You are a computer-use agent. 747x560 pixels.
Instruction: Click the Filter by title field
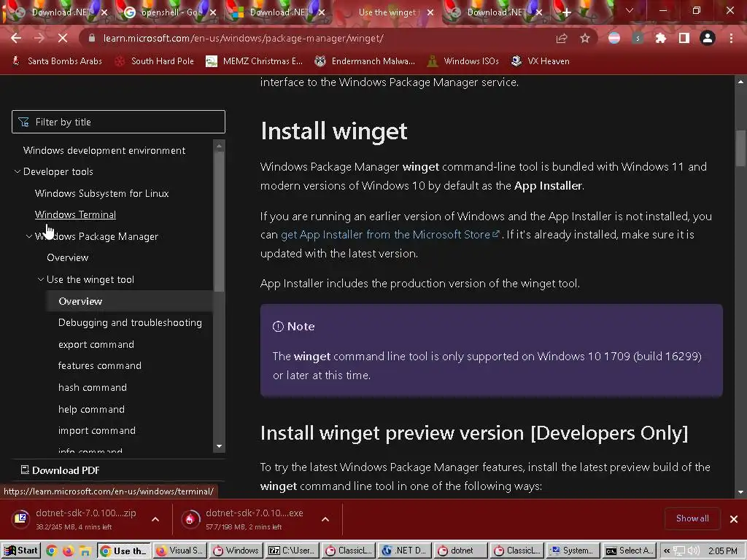pos(118,122)
